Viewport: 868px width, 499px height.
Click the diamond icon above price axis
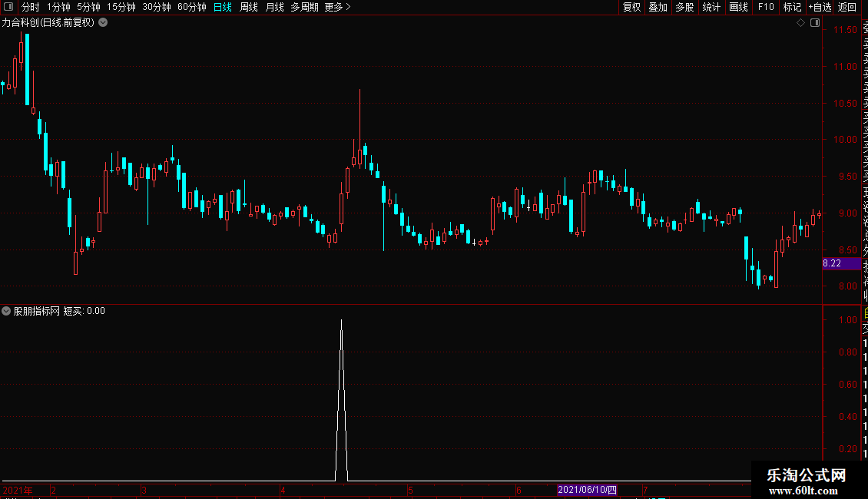tap(800, 23)
